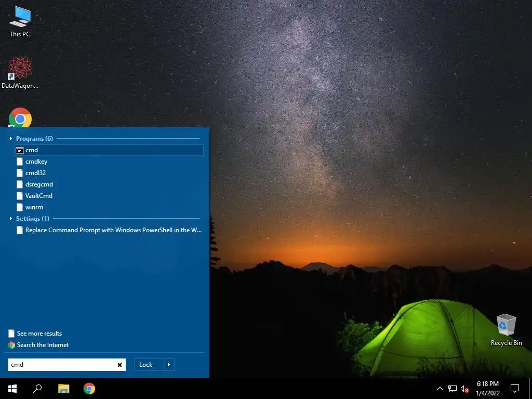This screenshot has width=532, height=399.
Task: Click the document icon beside See more results
Action: coord(11,334)
